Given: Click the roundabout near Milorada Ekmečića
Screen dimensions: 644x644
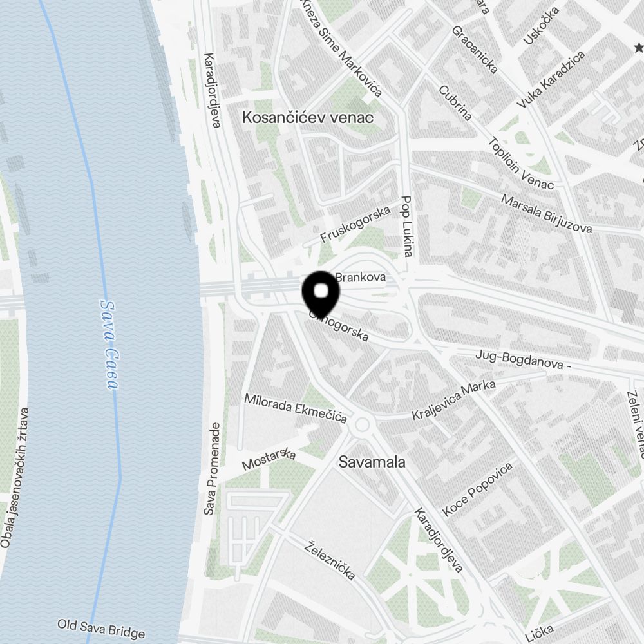Looking at the screenshot, I should click(362, 424).
